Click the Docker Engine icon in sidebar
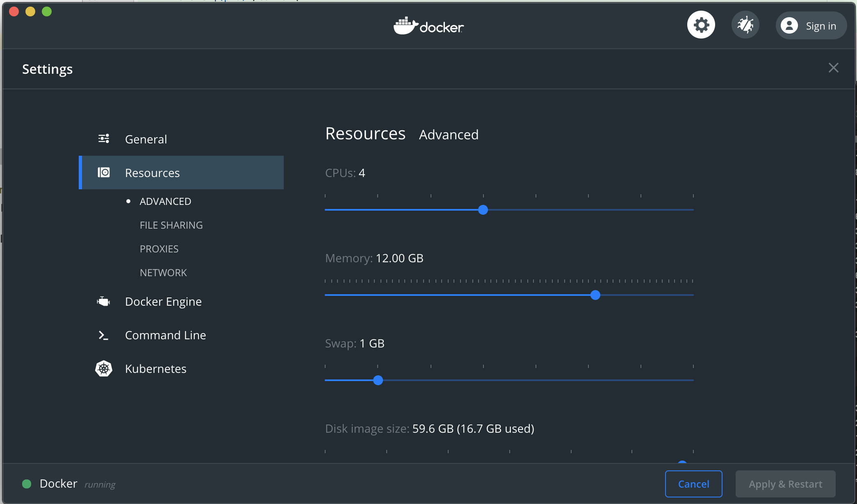This screenshot has width=857, height=504. (x=103, y=302)
